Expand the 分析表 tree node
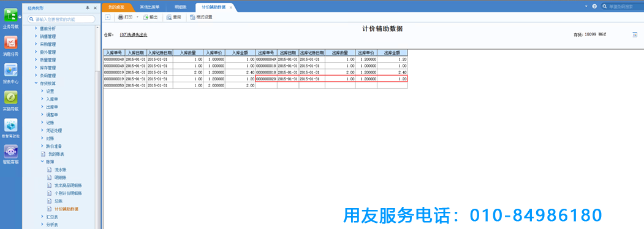This screenshot has width=644, height=229. point(42,225)
